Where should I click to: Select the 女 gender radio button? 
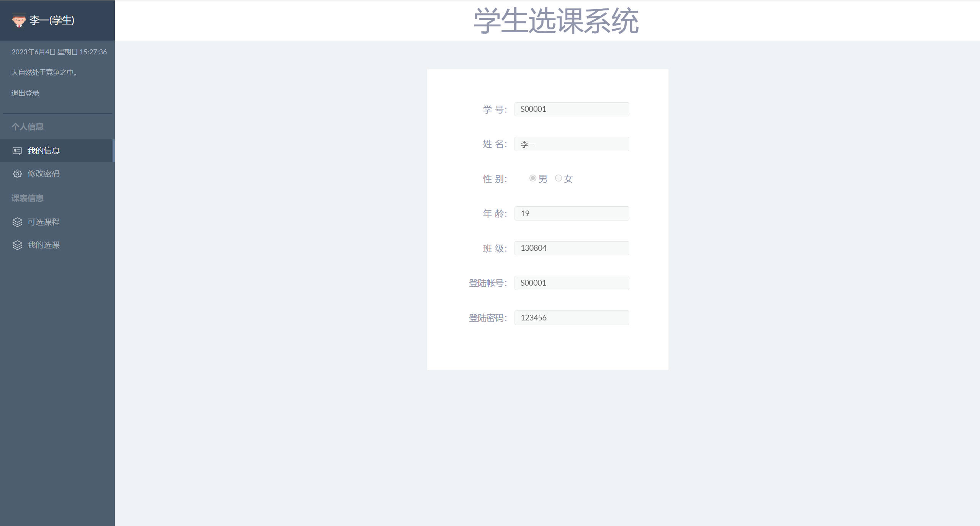tap(559, 178)
